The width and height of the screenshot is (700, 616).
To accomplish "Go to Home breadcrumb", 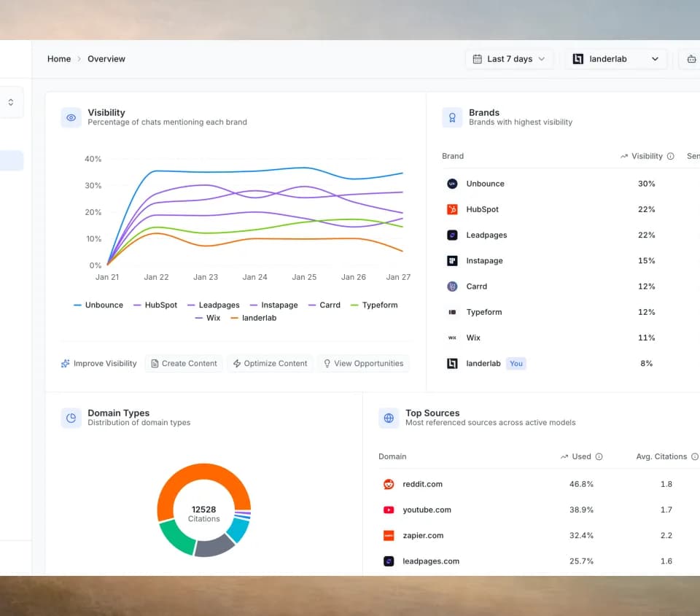I will coord(59,59).
